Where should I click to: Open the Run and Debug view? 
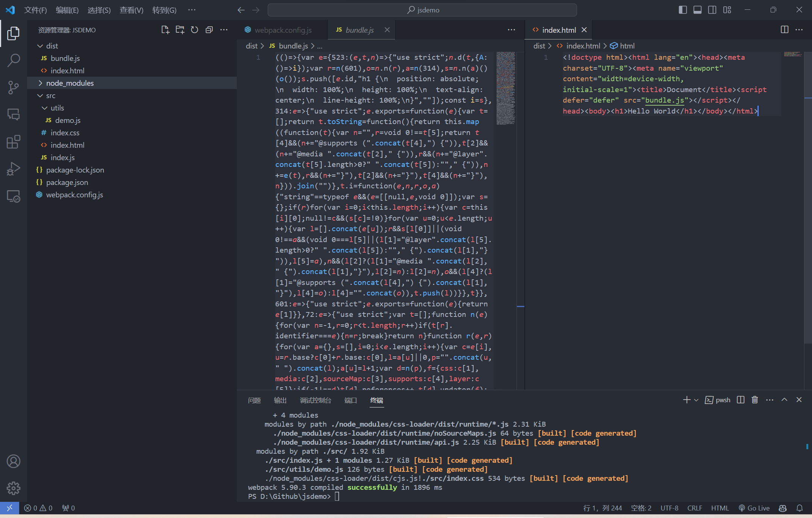14,169
